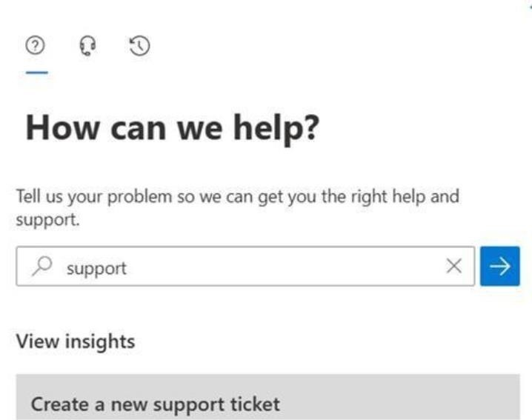The height and width of the screenshot is (420, 532).
Task: Open the question mark help tab
Action: click(35, 45)
